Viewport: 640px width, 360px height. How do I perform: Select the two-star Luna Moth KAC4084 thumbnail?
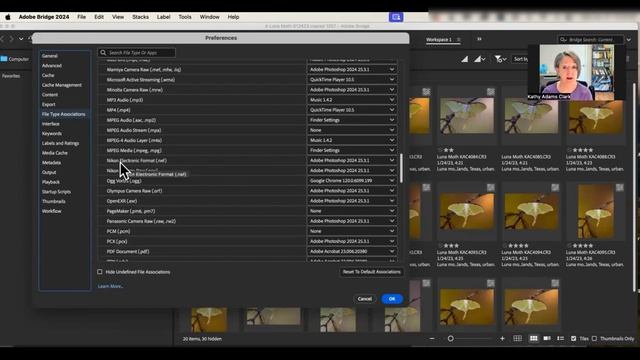[x=467, y=116]
